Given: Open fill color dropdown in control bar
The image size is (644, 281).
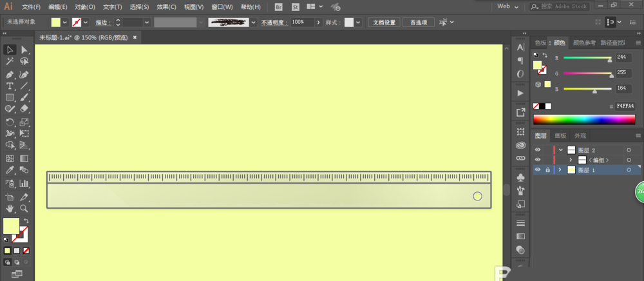Looking at the screenshot, I should pyautogui.click(x=64, y=22).
